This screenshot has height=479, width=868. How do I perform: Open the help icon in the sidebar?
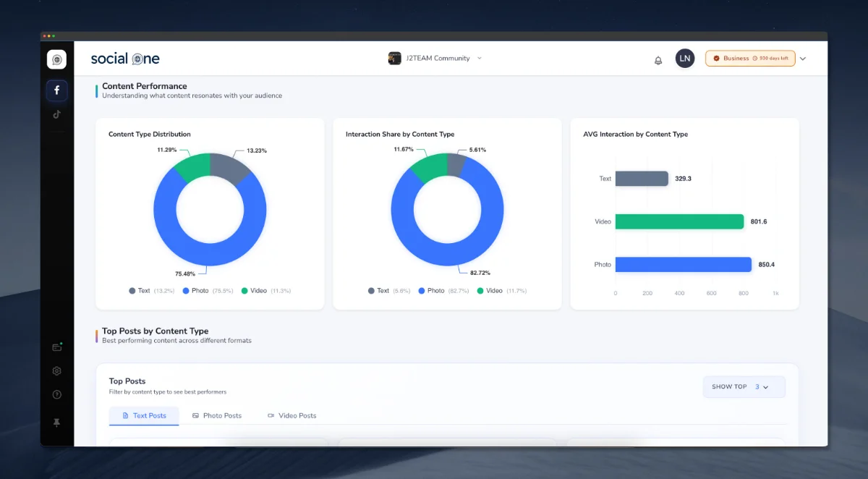coord(56,394)
